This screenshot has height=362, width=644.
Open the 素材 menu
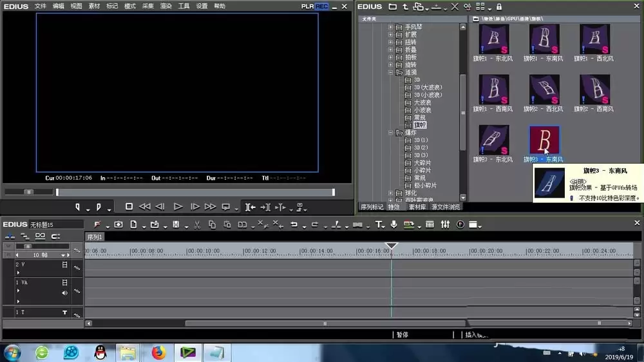(94, 6)
